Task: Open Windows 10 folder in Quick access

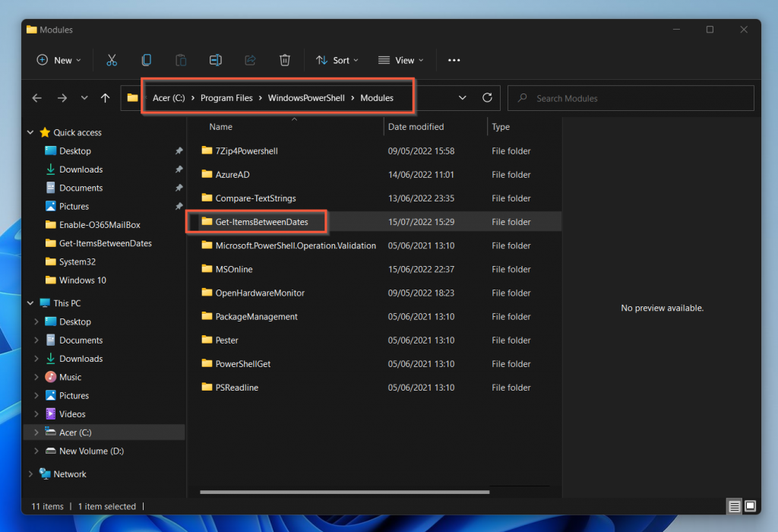Action: click(x=82, y=280)
